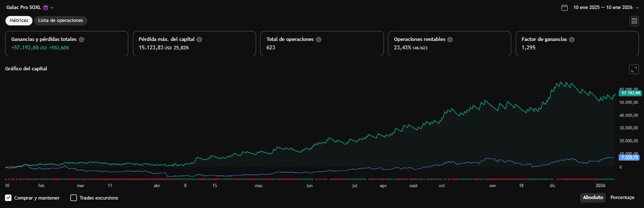Enable the Trades excursions checkbox

[x=74, y=198]
